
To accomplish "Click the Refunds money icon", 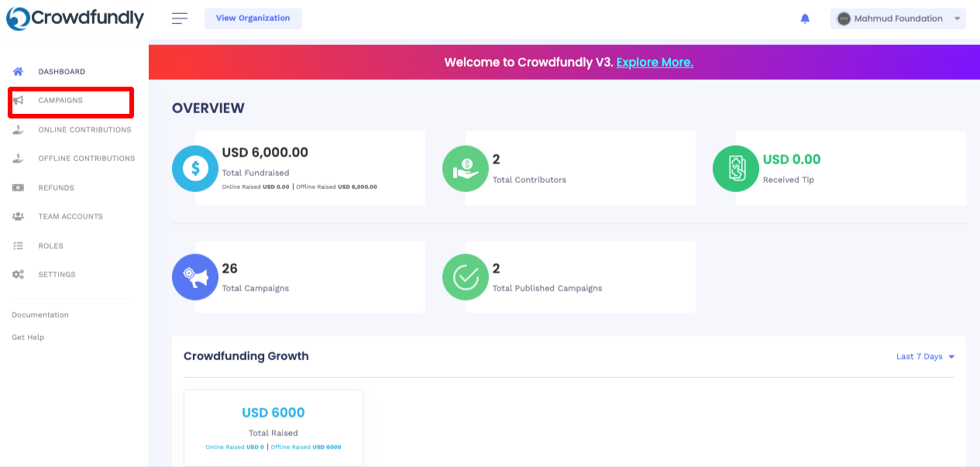I will (x=18, y=187).
